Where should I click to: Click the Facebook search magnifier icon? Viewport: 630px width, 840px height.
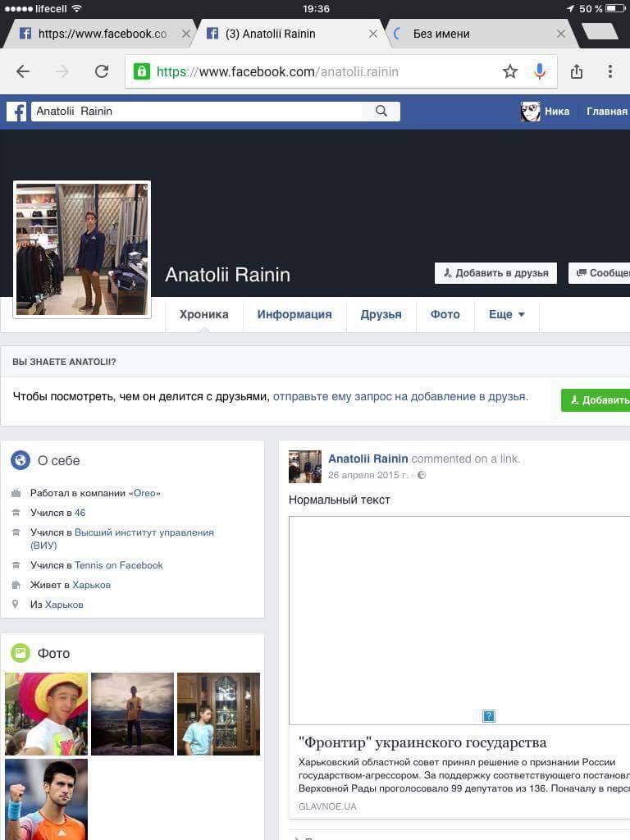(381, 112)
